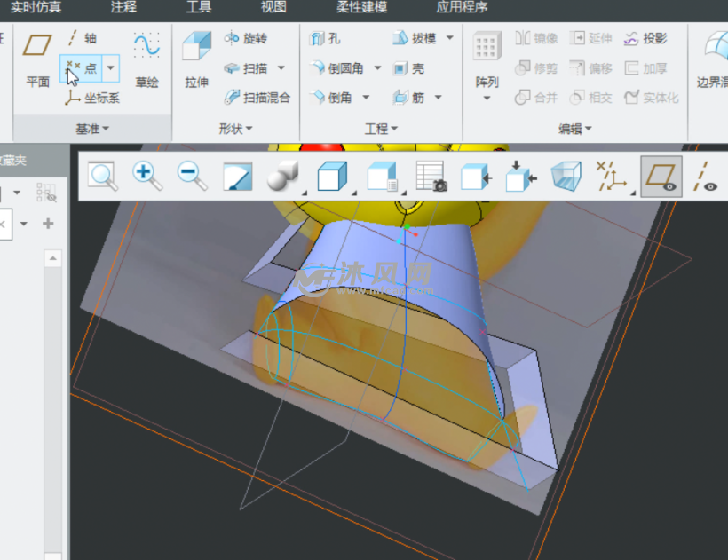Click the refit magnifier in graphics toolbar
The image size is (728, 560).
103,177
